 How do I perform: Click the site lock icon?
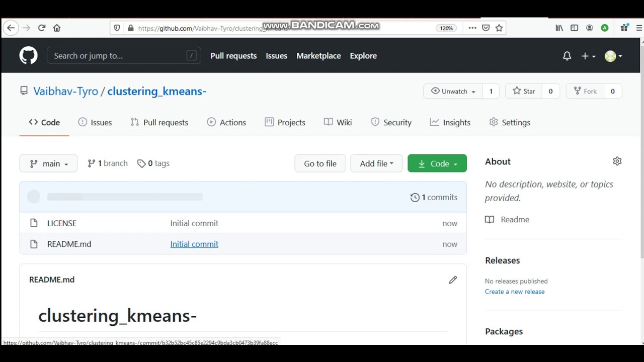[131, 28]
